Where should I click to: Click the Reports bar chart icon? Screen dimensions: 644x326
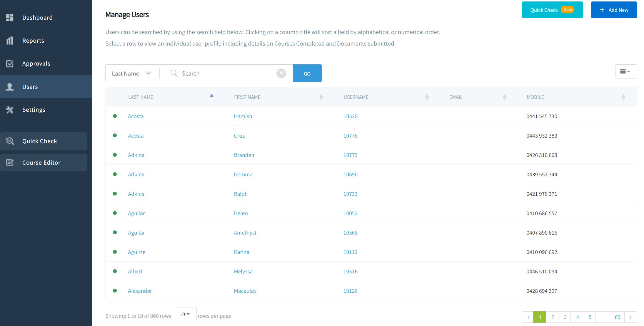[x=10, y=41]
